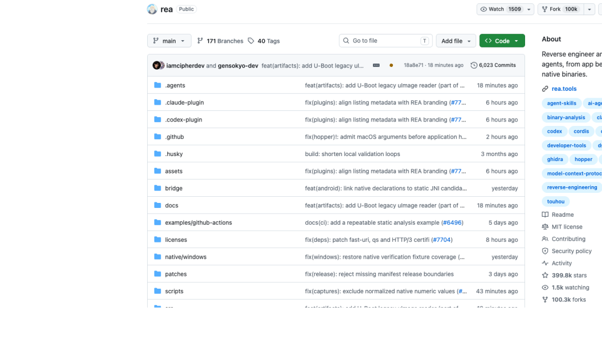Screen dimensions: 602x364
Task: Open the iamcipherdev author profile
Action: pos(185,66)
